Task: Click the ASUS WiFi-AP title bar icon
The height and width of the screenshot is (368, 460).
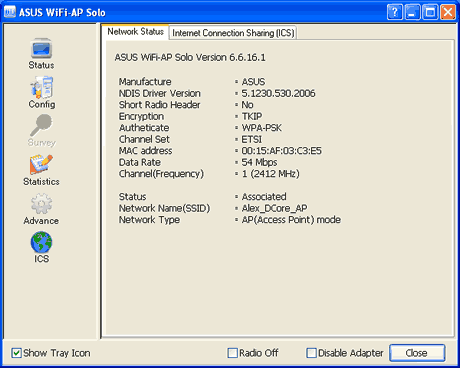Action: click(x=10, y=12)
